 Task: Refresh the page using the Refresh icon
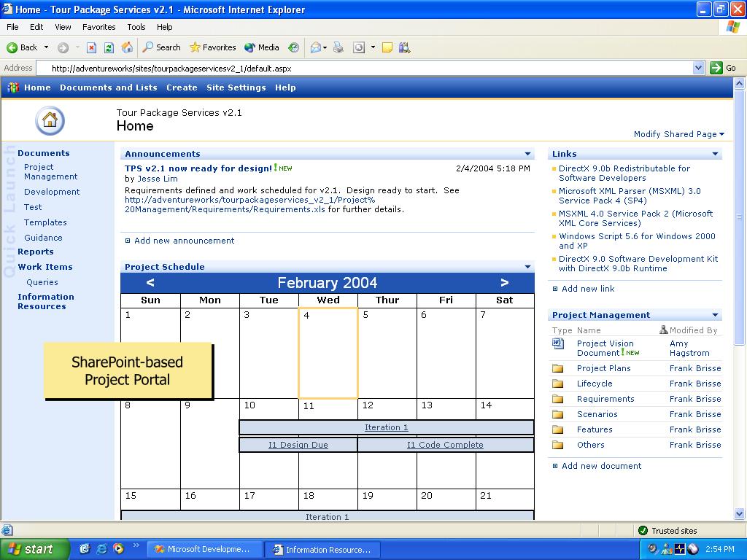(109, 47)
